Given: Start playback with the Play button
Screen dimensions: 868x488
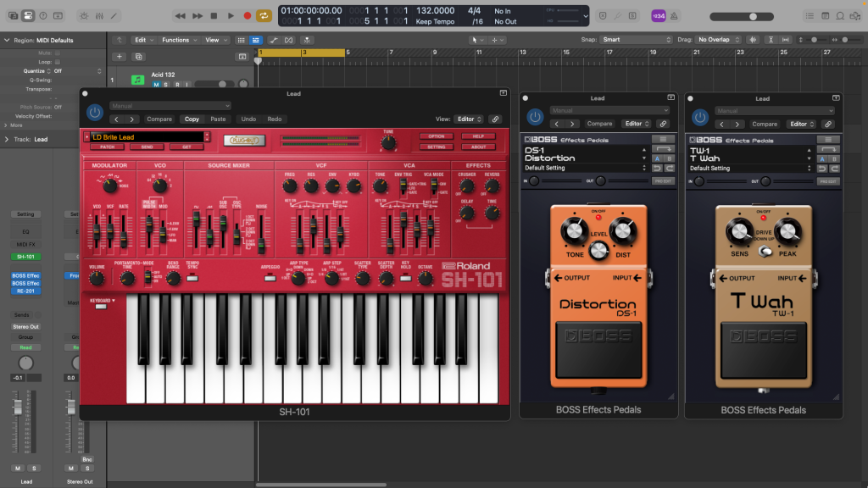Looking at the screenshot, I should pos(231,16).
